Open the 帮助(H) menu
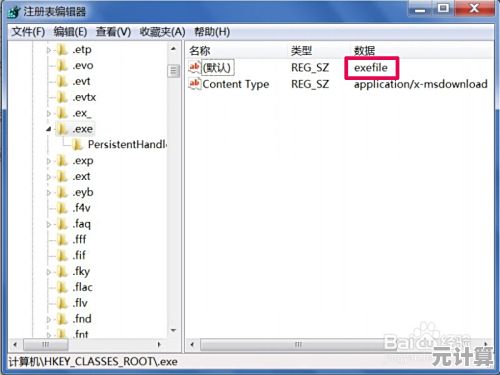Image resolution: width=500 pixels, height=375 pixels. (x=212, y=32)
